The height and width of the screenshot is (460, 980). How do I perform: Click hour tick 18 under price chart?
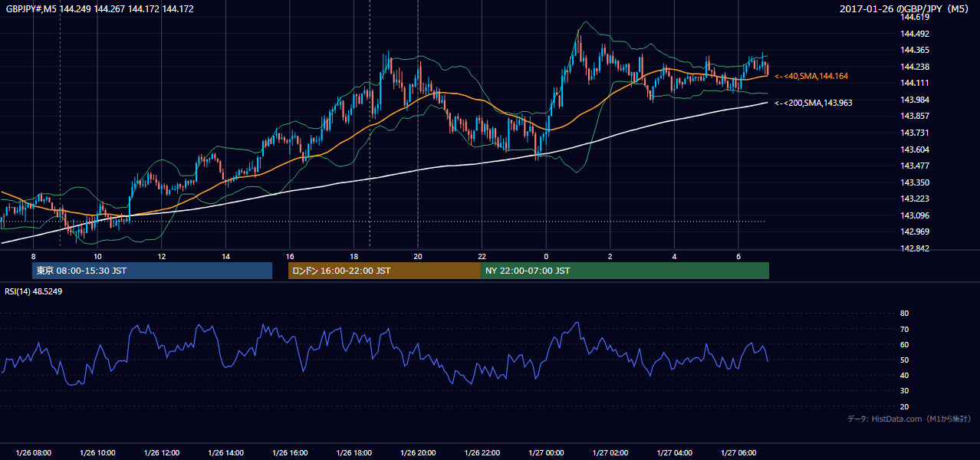pyautogui.click(x=354, y=256)
